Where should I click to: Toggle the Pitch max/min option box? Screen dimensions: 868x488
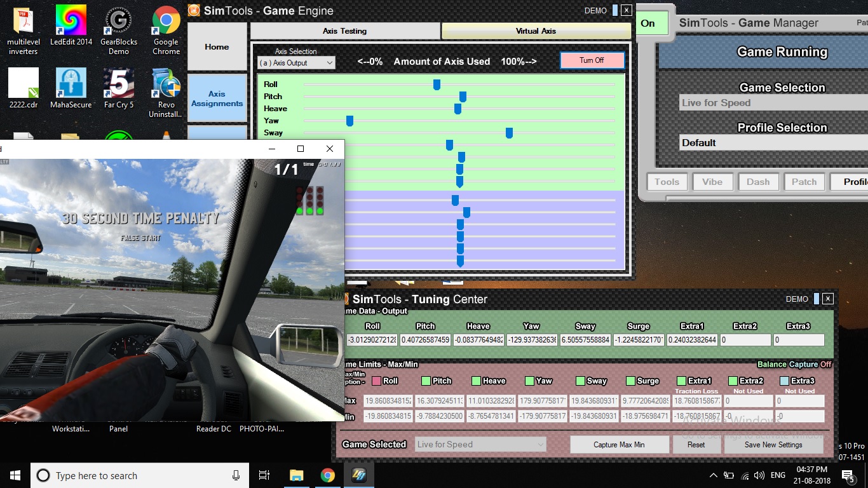click(x=426, y=381)
